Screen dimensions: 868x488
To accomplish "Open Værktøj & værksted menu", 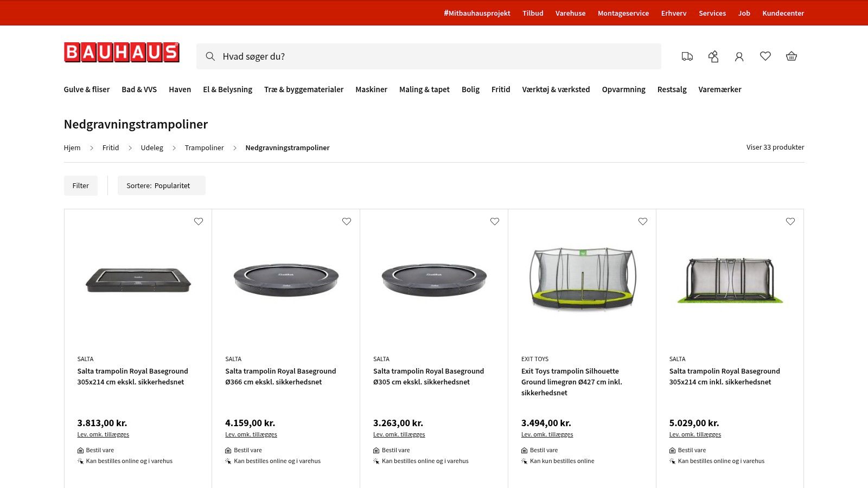I will 556,89.
